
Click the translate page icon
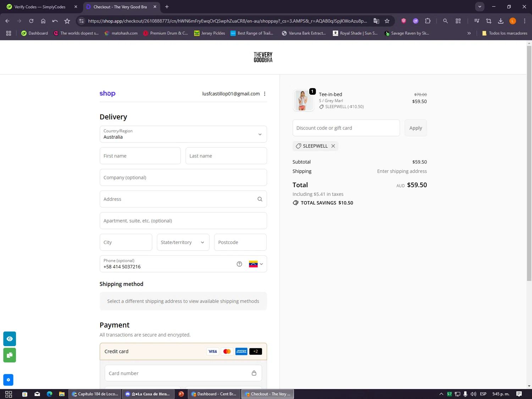coord(376,21)
